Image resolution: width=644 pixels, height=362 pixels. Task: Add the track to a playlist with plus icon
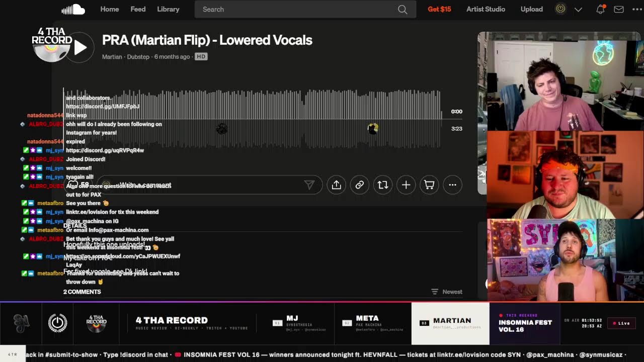[406, 185]
